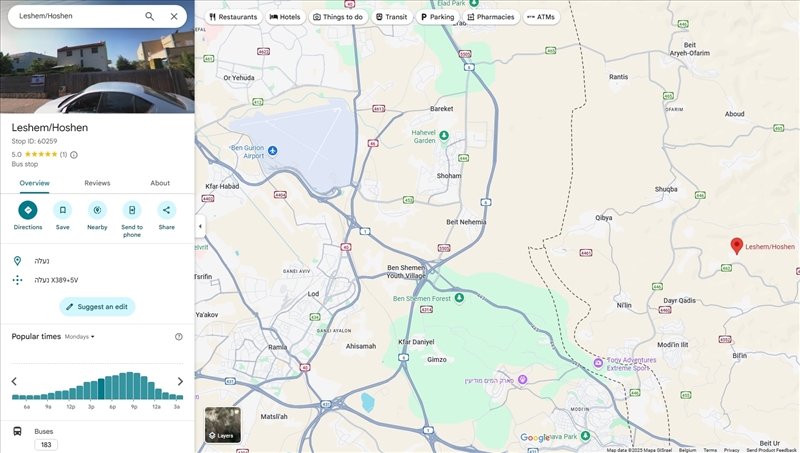
Task: Share this place
Action: pos(166,210)
